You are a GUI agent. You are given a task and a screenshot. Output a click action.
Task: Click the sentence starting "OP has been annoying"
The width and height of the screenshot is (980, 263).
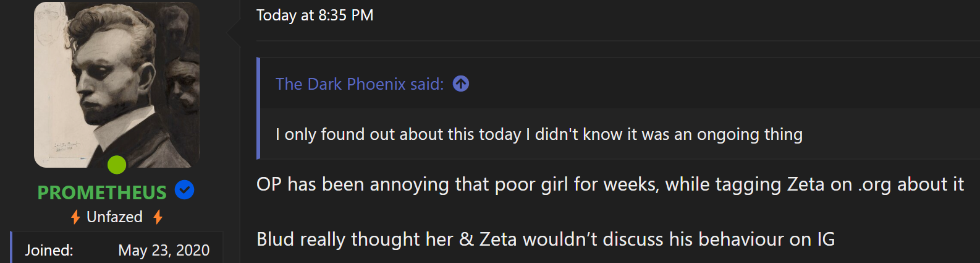(x=609, y=184)
